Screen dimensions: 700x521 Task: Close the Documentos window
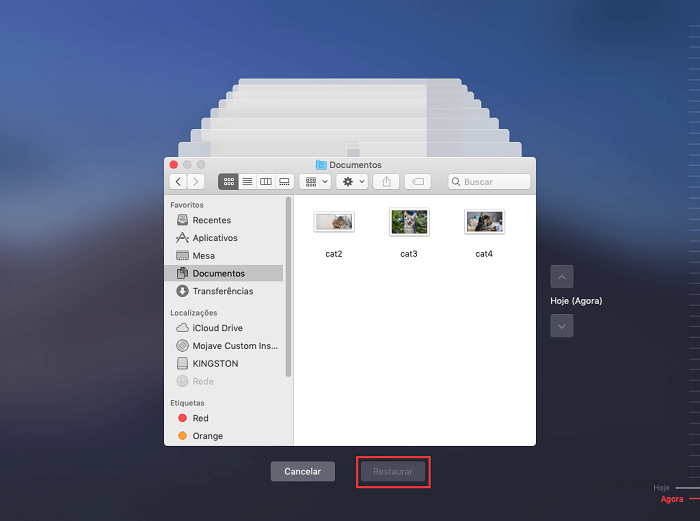(174, 165)
